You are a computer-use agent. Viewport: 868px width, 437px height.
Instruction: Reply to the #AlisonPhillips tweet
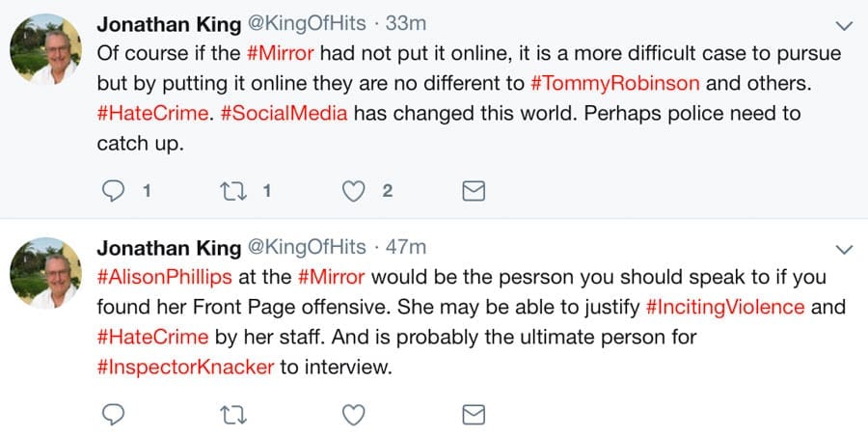(x=114, y=414)
